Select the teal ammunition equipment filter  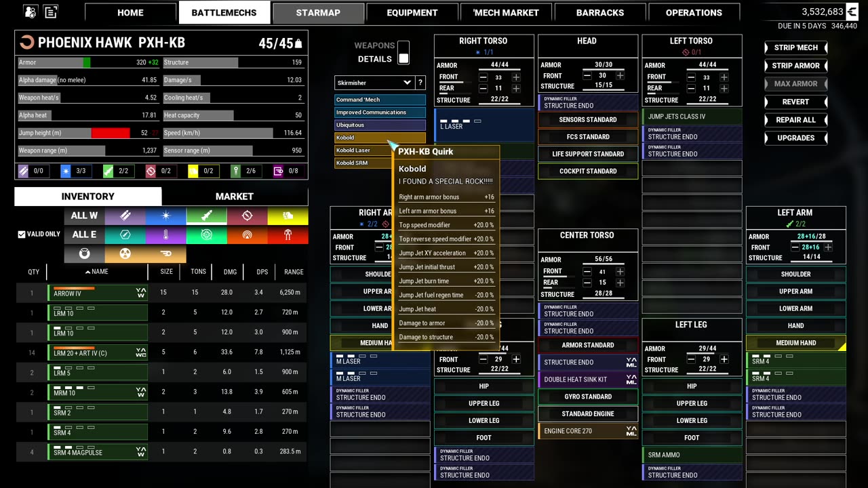(x=125, y=235)
